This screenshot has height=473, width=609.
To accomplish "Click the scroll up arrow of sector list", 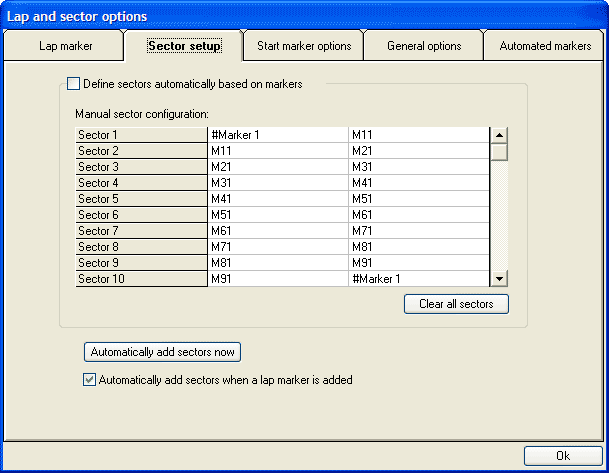I will (500, 135).
